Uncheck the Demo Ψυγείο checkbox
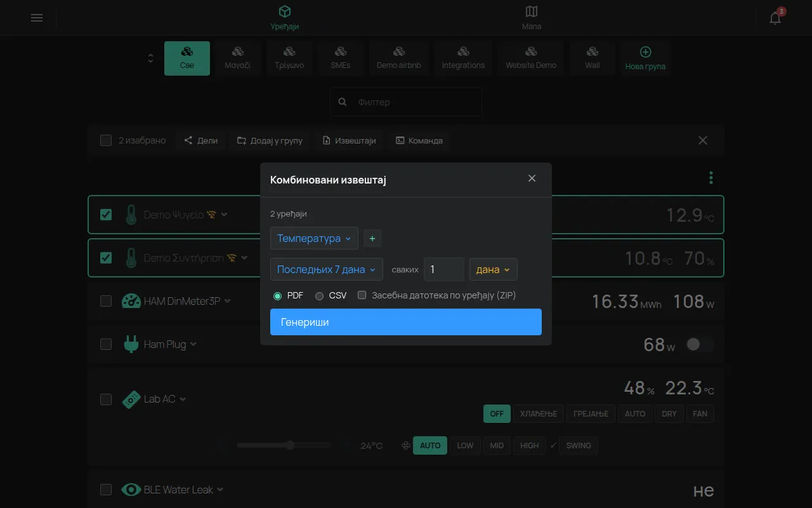812x508 pixels. [106, 215]
